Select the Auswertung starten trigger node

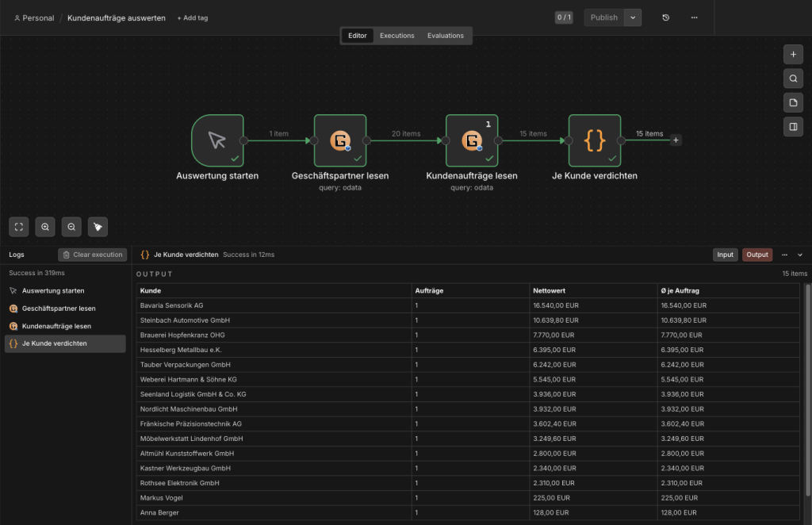coord(217,140)
